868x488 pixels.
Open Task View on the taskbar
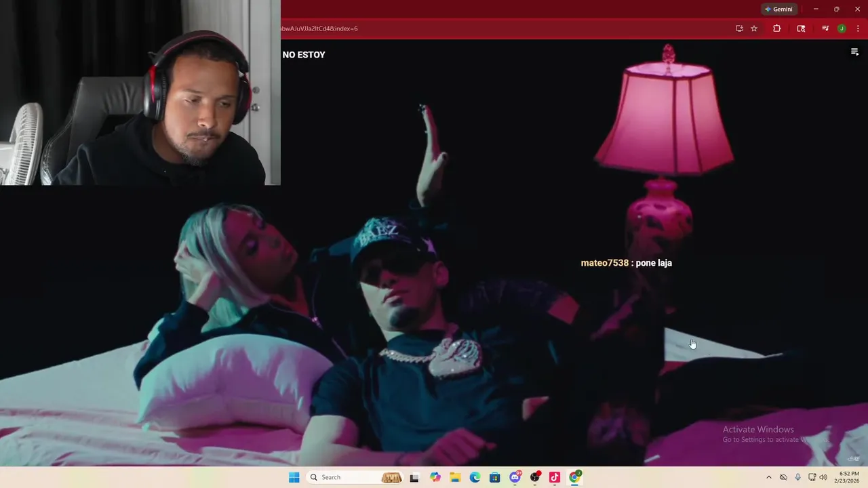tap(414, 477)
